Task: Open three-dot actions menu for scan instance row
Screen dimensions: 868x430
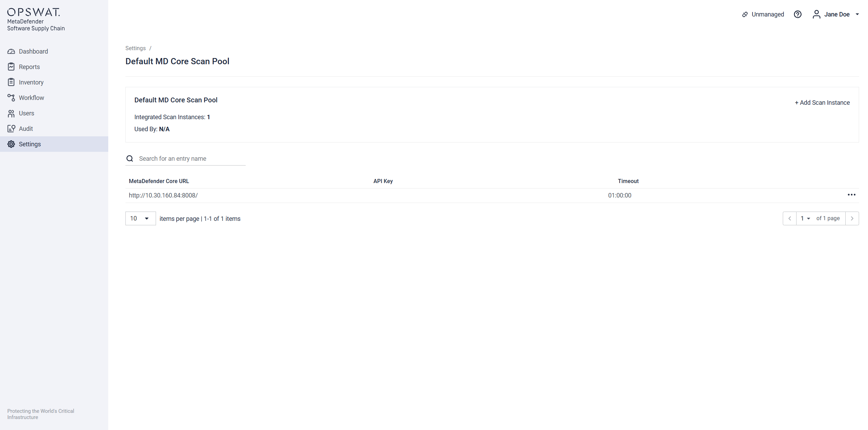Action: 852,195
